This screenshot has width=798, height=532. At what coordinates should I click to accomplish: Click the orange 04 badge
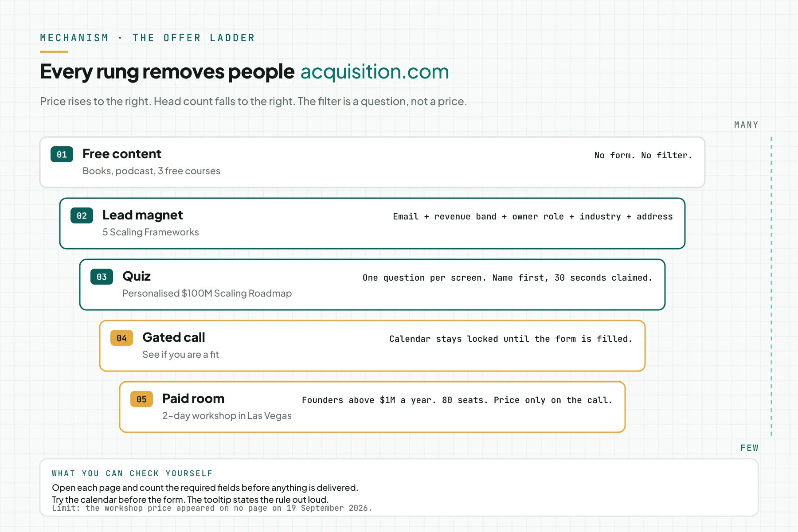(121, 338)
